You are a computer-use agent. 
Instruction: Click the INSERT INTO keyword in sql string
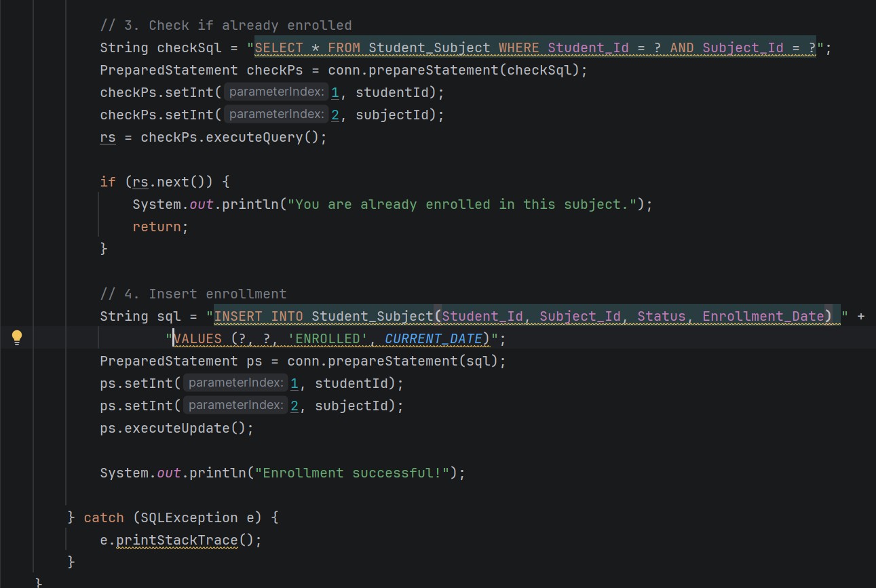(x=259, y=316)
